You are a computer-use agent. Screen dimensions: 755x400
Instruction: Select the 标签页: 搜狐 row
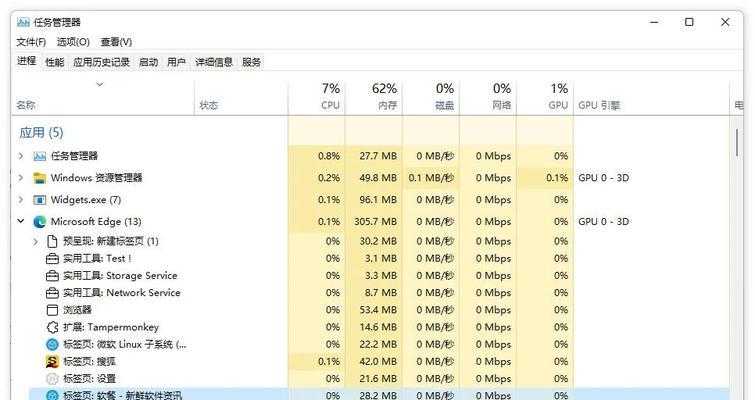pyautogui.click(x=379, y=361)
